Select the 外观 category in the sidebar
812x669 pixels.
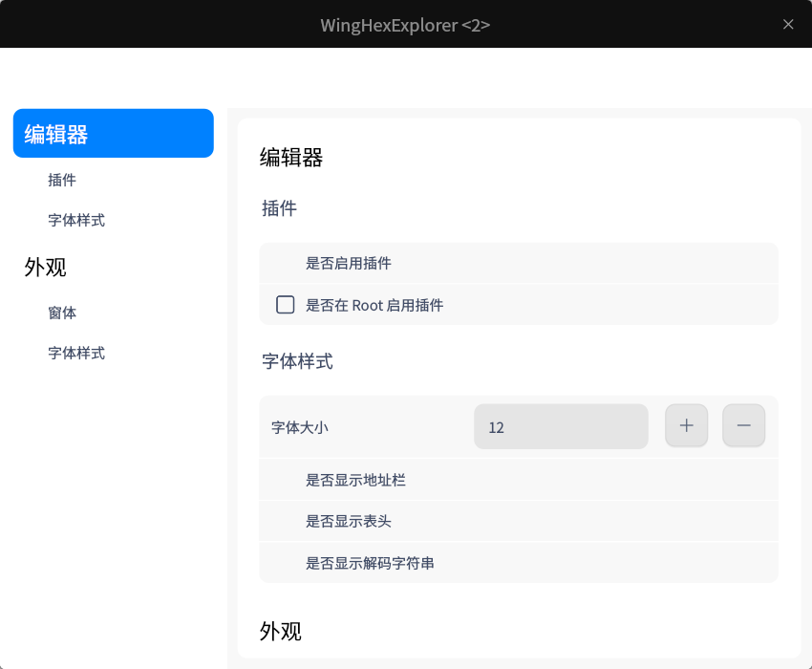(46, 268)
